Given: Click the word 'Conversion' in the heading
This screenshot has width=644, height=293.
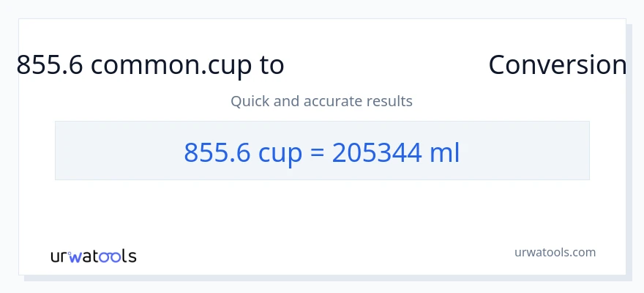Looking at the screenshot, I should tap(557, 65).
